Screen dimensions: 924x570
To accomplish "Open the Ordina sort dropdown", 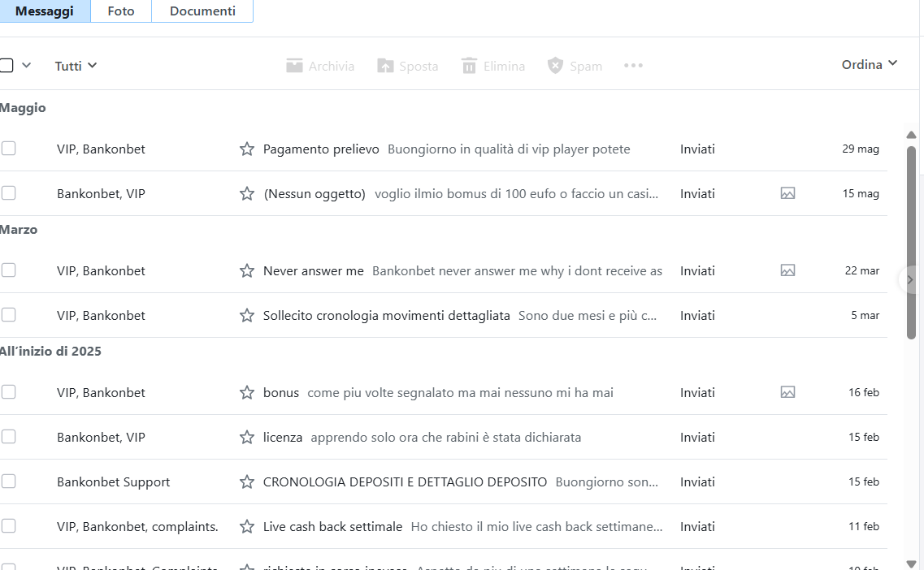I will [869, 65].
